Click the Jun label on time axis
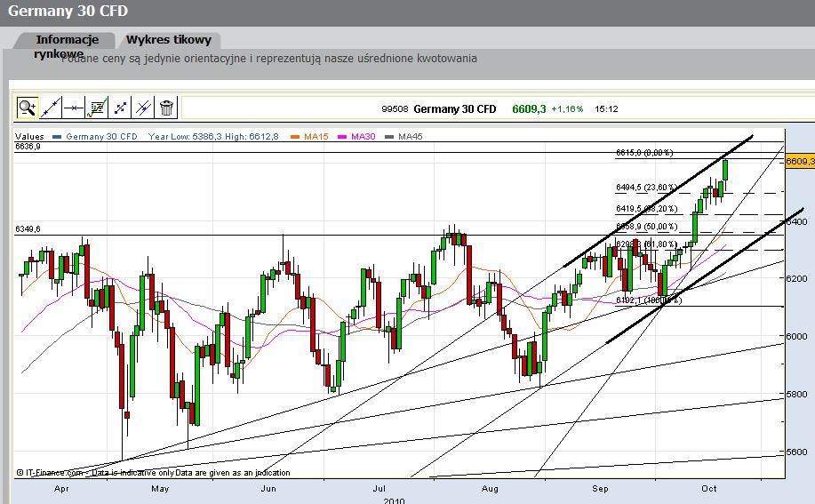Image resolution: width=815 pixels, height=504 pixels. pyautogui.click(x=268, y=488)
